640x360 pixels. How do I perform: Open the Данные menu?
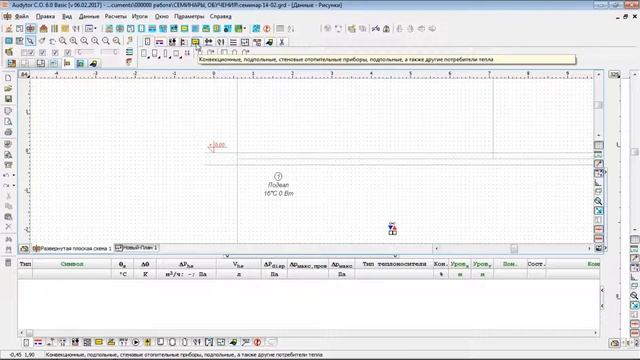(x=89, y=16)
